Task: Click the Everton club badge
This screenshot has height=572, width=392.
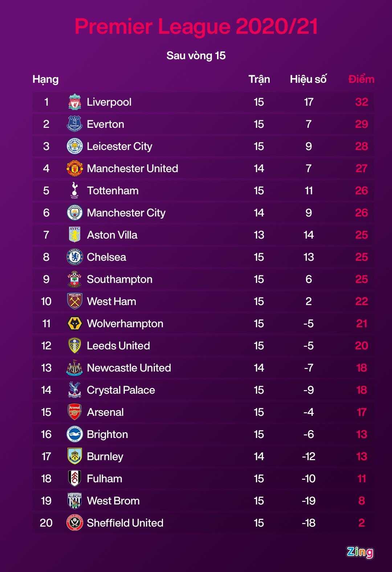Action: [75, 124]
